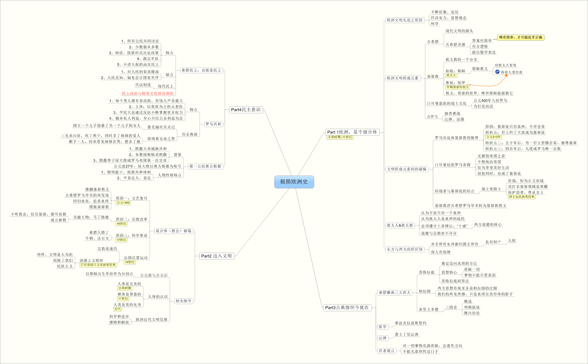Click the yellow label 古典时期--中世纪
This screenshot has height=364, width=588.
340,137
